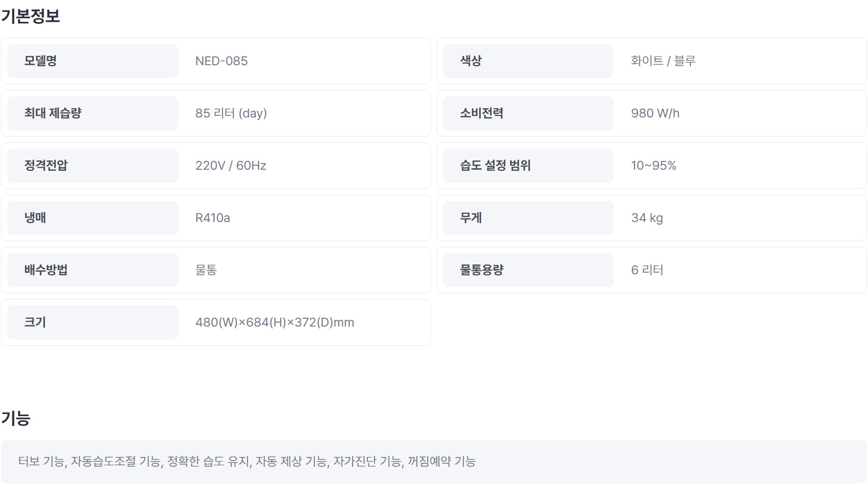Select the 모델명 label cell
Viewport: 868px width, 487px height.
pyautogui.click(x=93, y=61)
